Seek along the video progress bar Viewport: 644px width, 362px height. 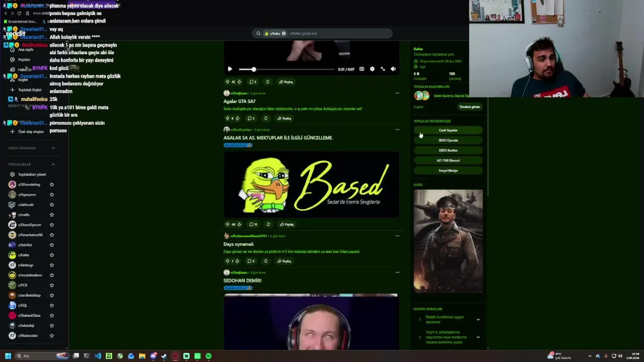coord(286,69)
